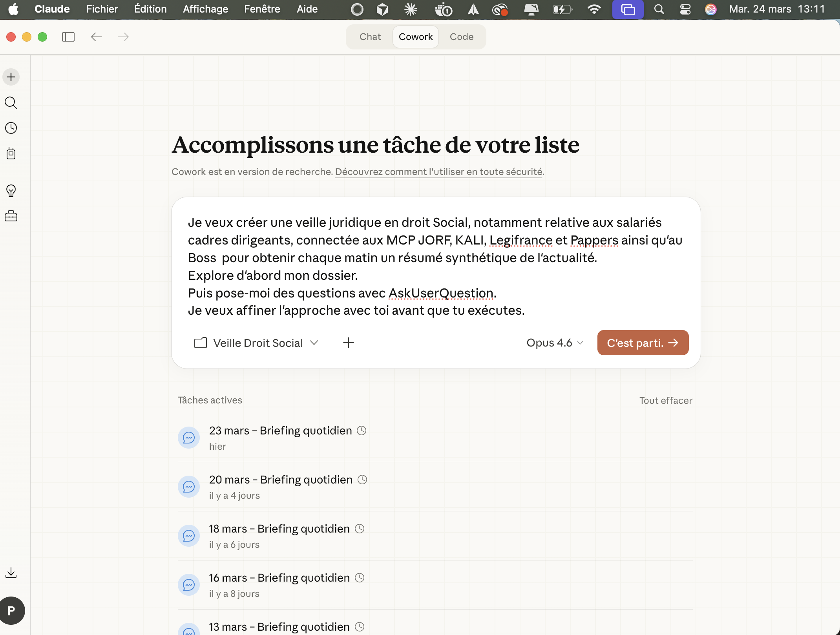Add an attachment with the plus button
This screenshot has height=635, width=840.
tap(349, 343)
